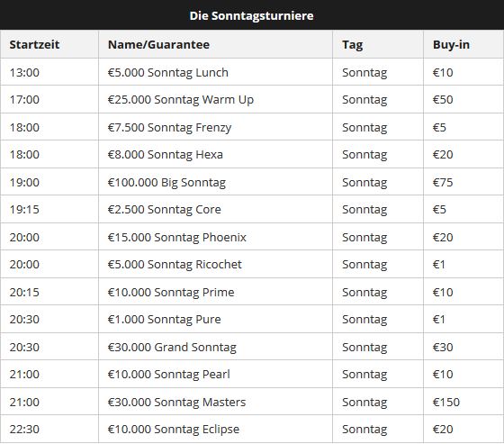504x444 pixels.
Task: Click €25.000 Sonntag Warm Up tournament
Action: point(181,100)
